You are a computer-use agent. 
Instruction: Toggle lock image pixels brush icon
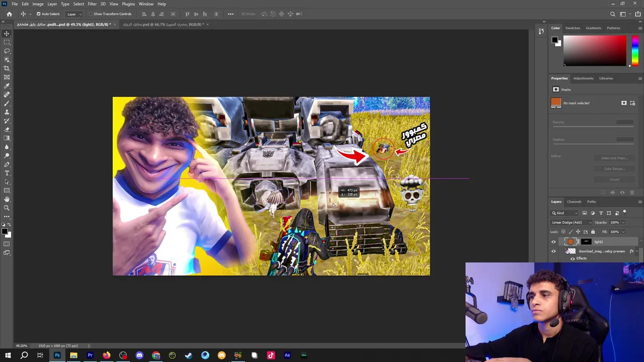tap(571, 232)
